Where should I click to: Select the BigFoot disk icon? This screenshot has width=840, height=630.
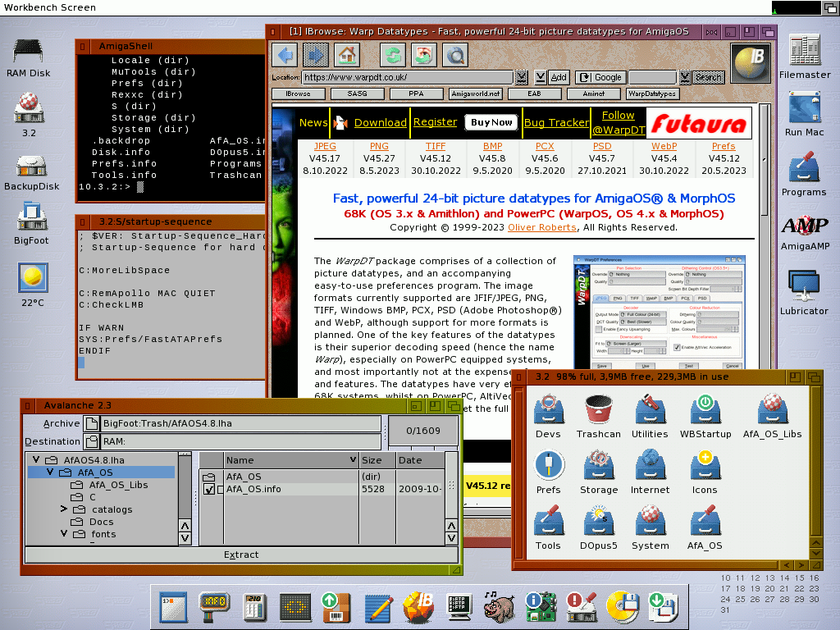coord(32,223)
